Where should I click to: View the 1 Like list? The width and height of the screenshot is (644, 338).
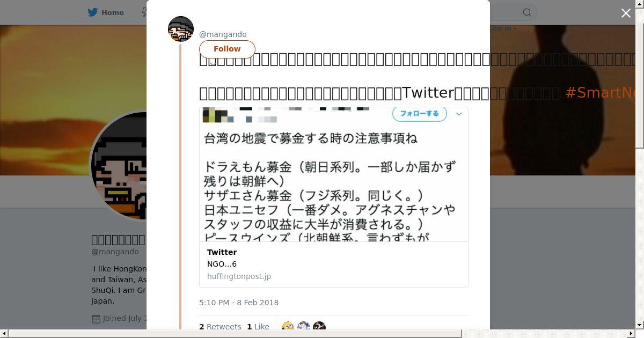(x=258, y=327)
